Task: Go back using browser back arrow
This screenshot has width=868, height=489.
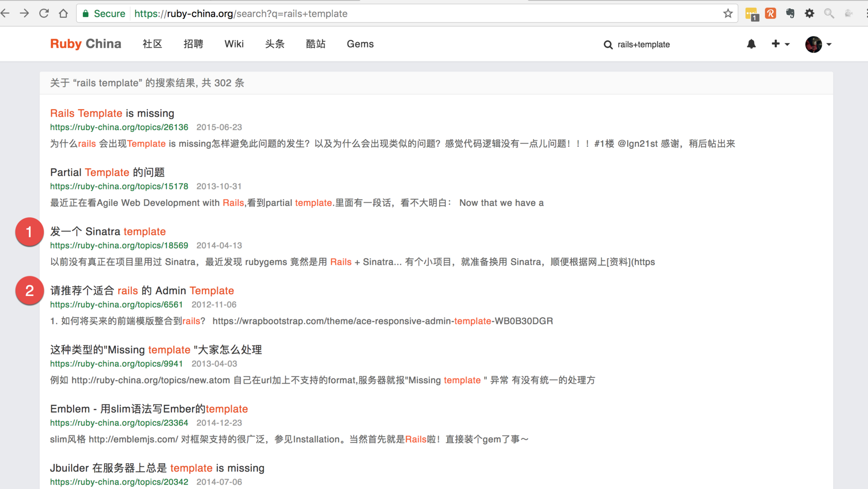Action: [5, 14]
